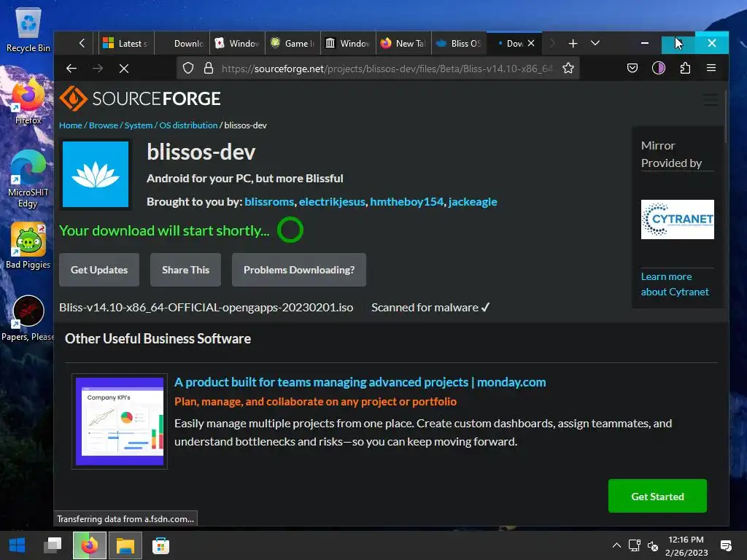Screen dimensions: 747x560
Task: Open a new tab with the plus button
Action: [x=573, y=43]
